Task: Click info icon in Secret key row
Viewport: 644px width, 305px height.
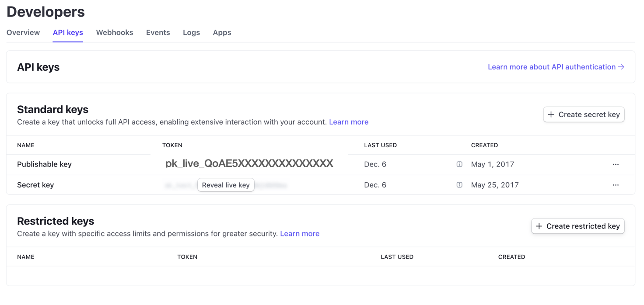Action: coord(459,185)
